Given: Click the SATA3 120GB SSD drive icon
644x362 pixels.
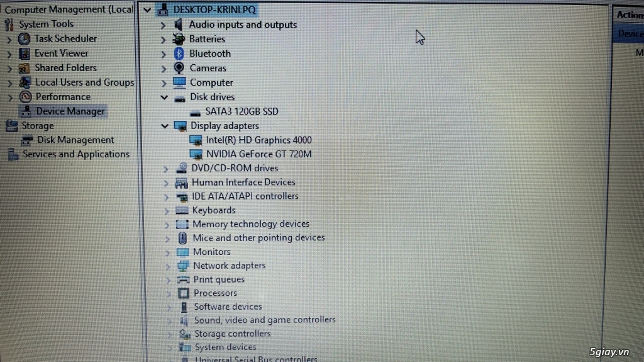Looking at the screenshot, I should [195, 112].
